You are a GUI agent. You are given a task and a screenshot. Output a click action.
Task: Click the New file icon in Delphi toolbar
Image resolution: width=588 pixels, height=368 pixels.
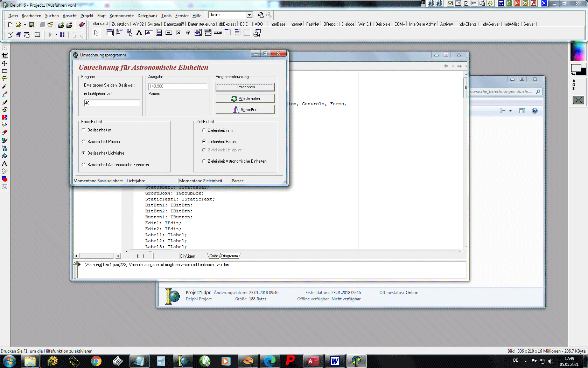[x=10, y=25]
